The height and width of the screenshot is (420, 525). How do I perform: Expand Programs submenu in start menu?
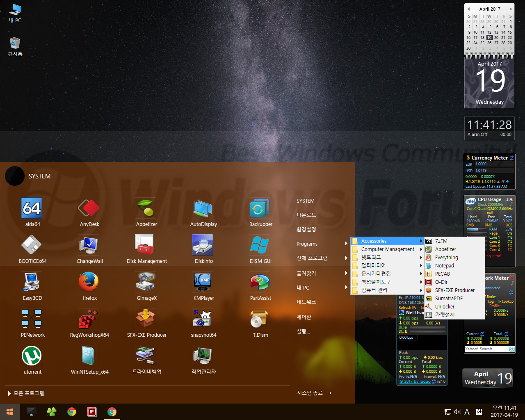click(322, 244)
